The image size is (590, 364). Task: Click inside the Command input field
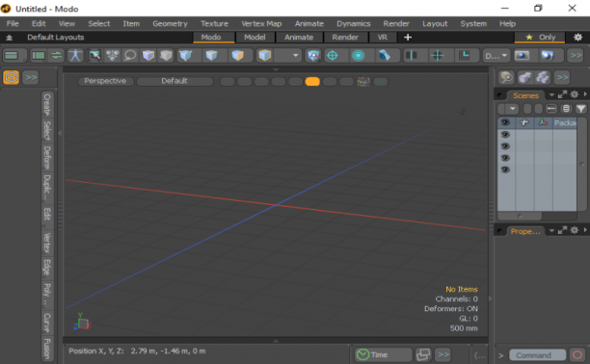tap(537, 355)
